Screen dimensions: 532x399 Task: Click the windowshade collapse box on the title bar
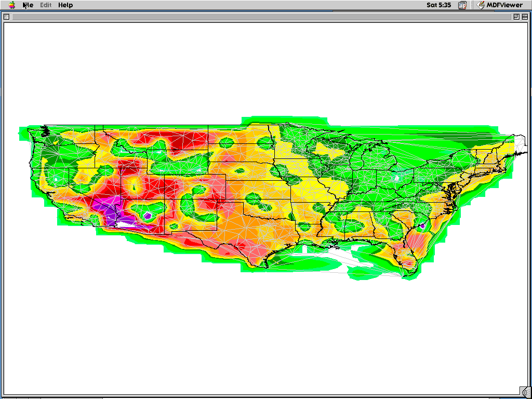[525, 17]
